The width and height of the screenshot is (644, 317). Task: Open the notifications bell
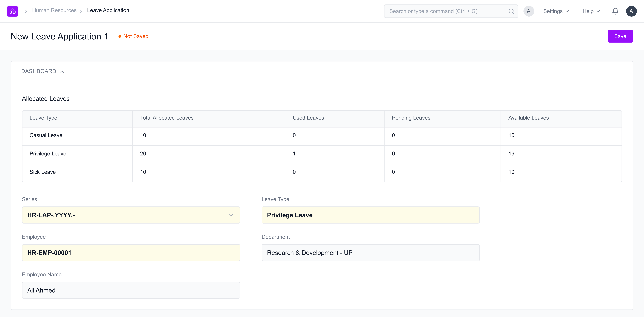[615, 11]
